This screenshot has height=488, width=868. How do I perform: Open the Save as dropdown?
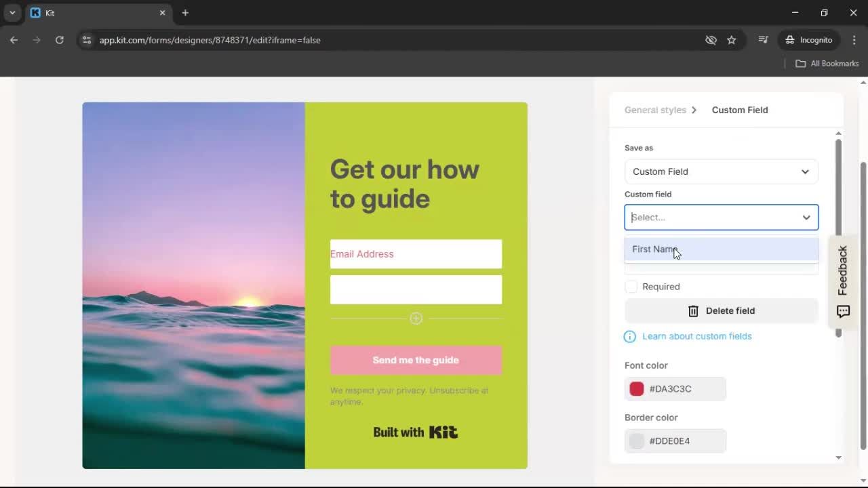tap(721, 171)
